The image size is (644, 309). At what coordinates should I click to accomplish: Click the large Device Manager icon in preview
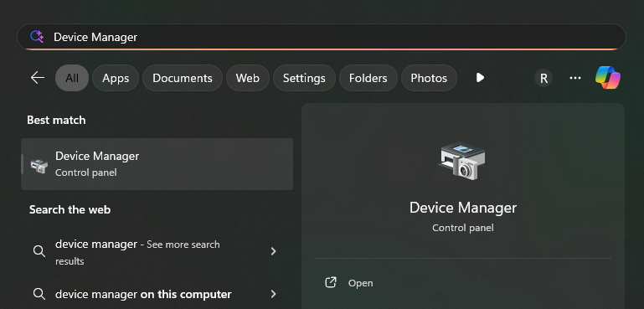(x=462, y=161)
